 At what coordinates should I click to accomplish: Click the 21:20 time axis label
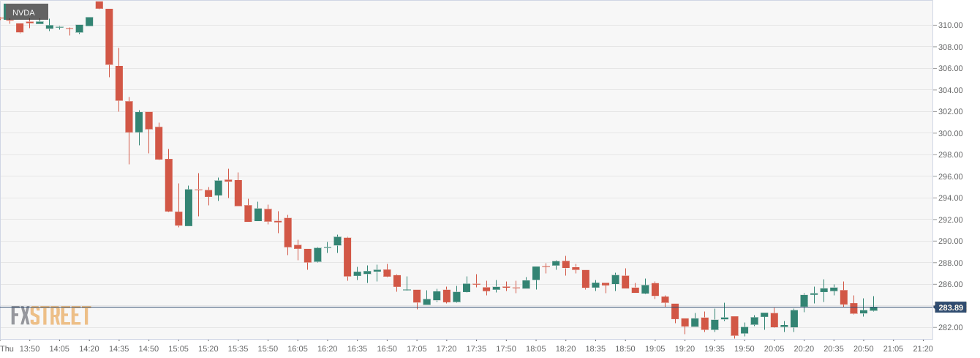pos(923,348)
